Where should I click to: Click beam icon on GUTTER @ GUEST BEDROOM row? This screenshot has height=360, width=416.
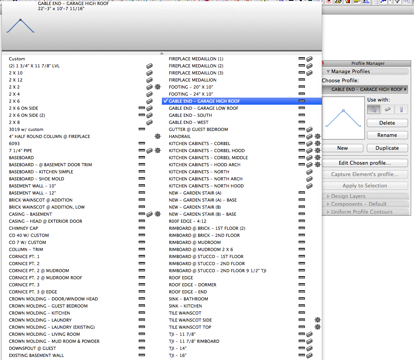pos(309,129)
